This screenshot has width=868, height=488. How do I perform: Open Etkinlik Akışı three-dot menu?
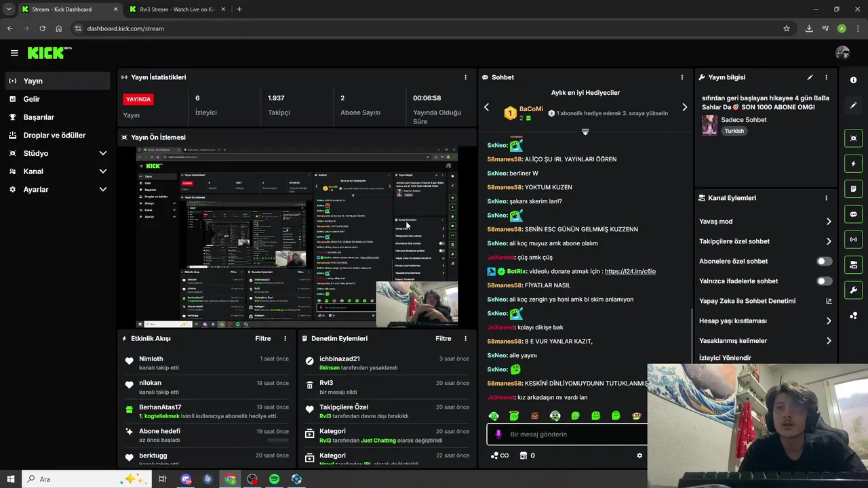285,338
